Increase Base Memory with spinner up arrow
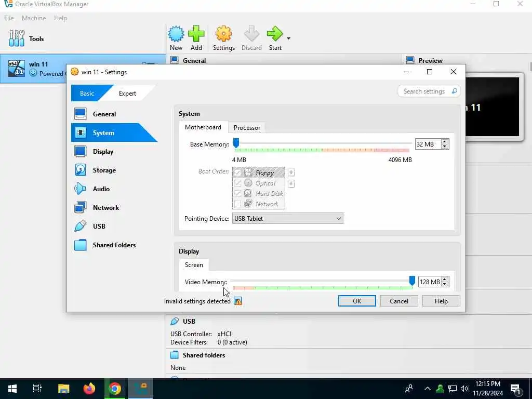Image resolution: width=532 pixels, height=399 pixels. point(445,141)
